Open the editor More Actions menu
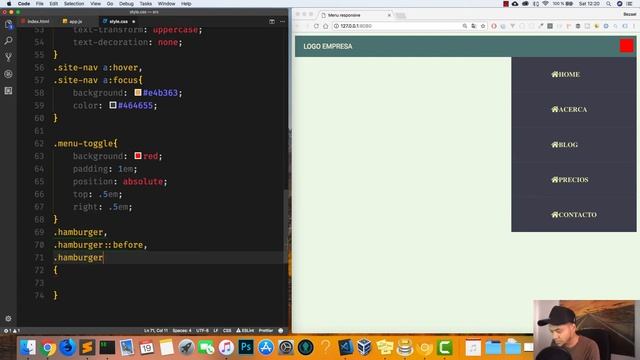Image resolution: width=640 pixels, height=360 pixels. coord(282,21)
